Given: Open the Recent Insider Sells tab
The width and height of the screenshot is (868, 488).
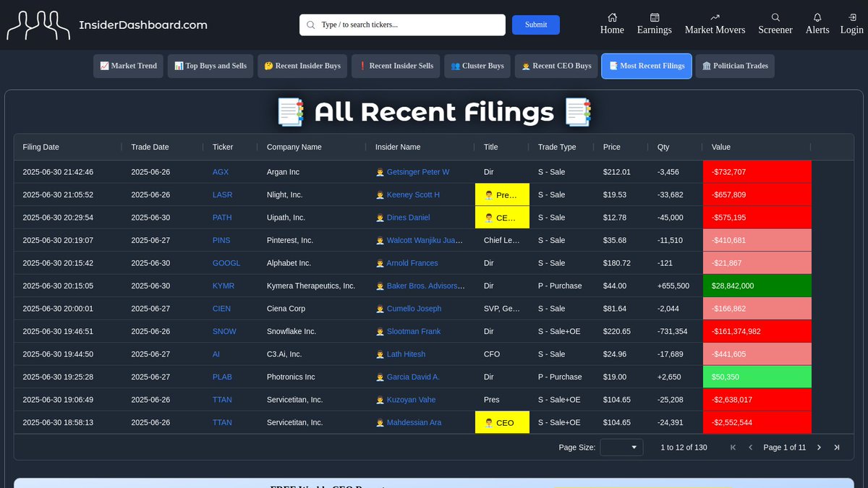Looking at the screenshot, I should click(396, 66).
